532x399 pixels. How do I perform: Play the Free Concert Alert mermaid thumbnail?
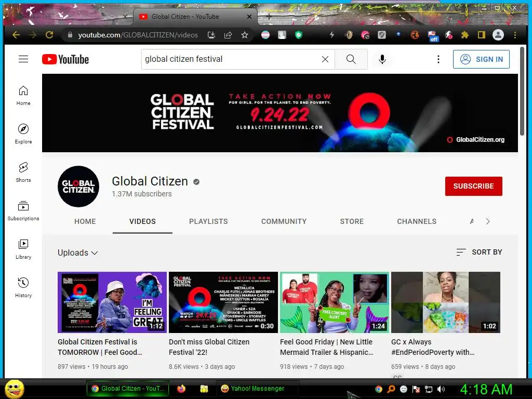[334, 302]
